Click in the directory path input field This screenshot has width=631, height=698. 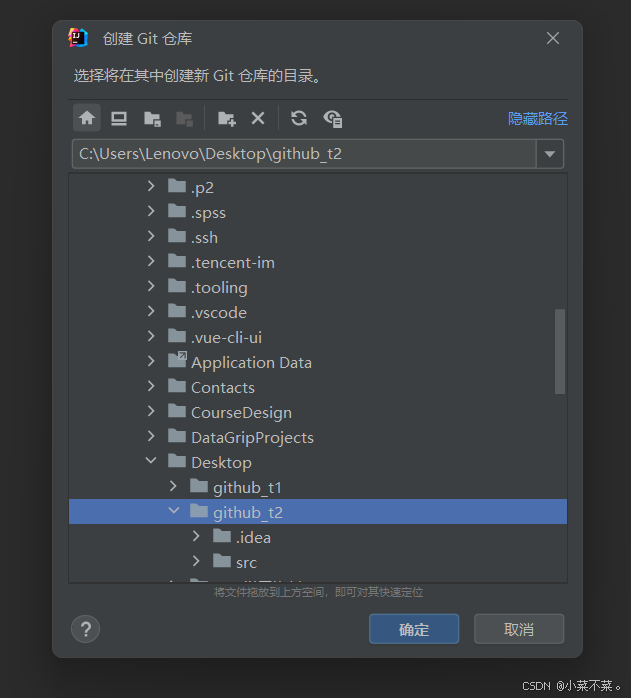point(300,154)
